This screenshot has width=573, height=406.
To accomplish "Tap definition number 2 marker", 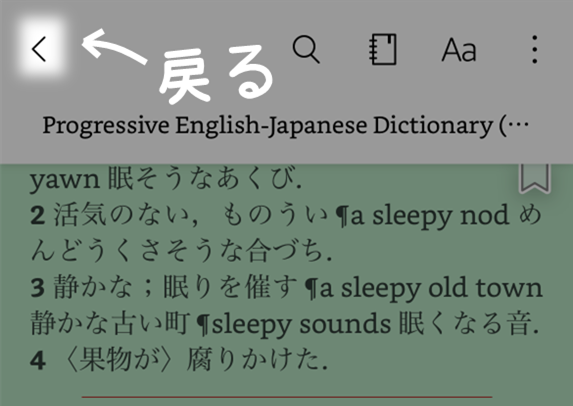I will (38, 216).
